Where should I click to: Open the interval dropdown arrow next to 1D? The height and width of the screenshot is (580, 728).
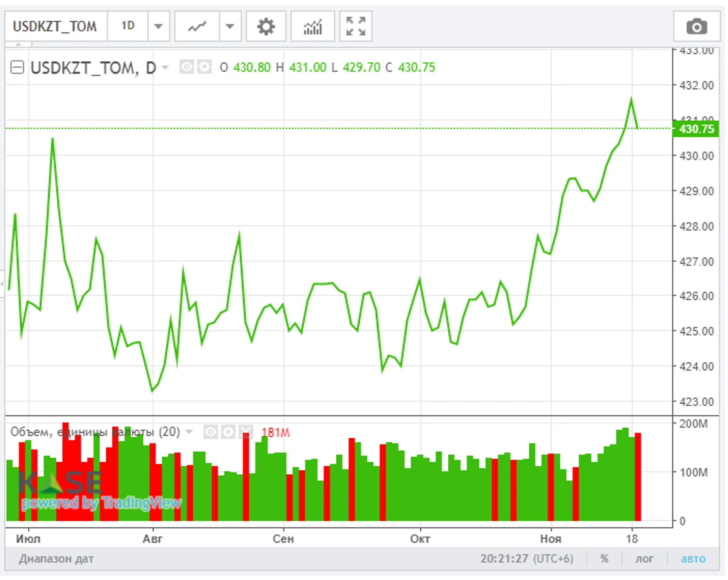[x=158, y=27]
